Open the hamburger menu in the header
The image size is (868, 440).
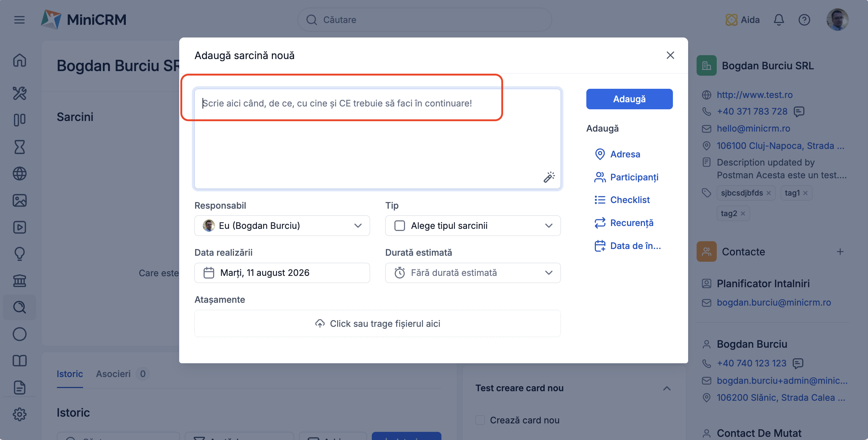pyautogui.click(x=19, y=20)
